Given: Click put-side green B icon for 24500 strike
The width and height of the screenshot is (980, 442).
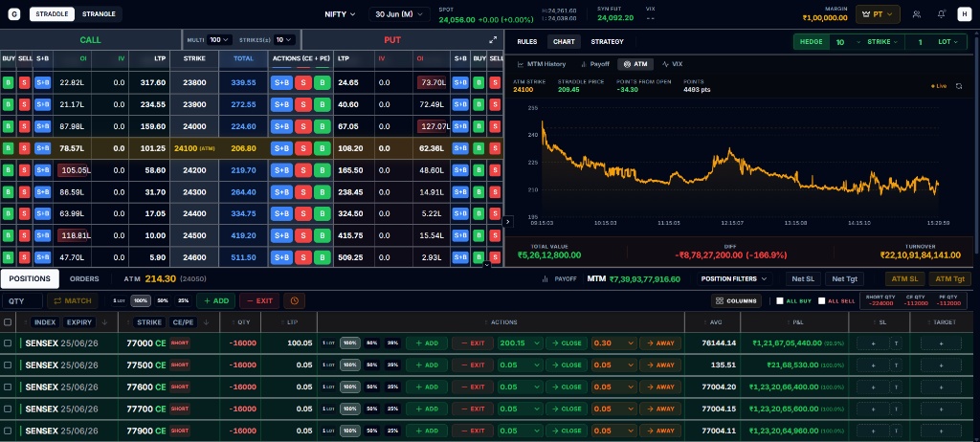Looking at the screenshot, I should (x=479, y=235).
